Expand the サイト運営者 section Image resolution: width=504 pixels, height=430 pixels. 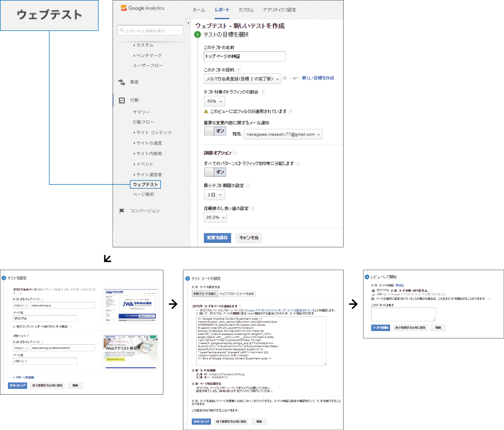pyautogui.click(x=148, y=175)
